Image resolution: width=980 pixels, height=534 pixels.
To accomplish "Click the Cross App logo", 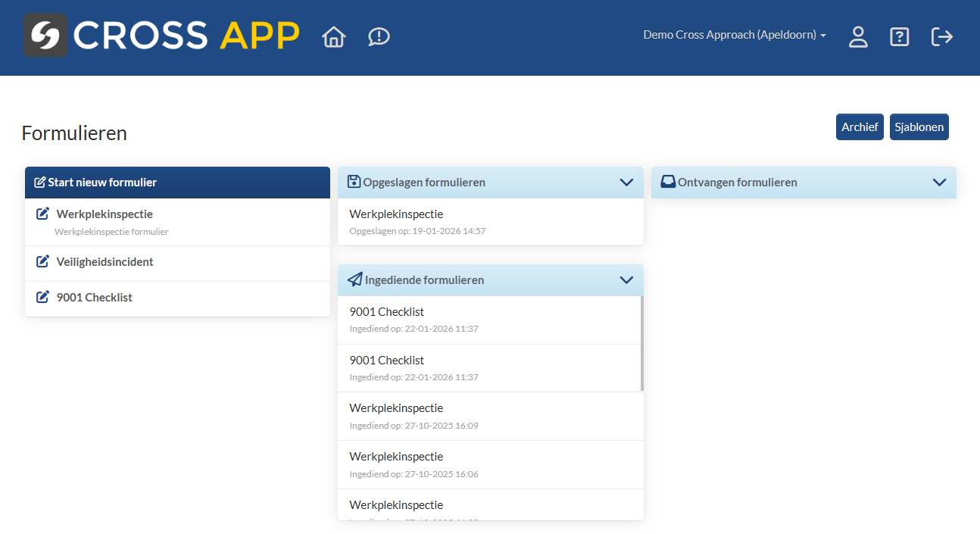I will click(161, 36).
